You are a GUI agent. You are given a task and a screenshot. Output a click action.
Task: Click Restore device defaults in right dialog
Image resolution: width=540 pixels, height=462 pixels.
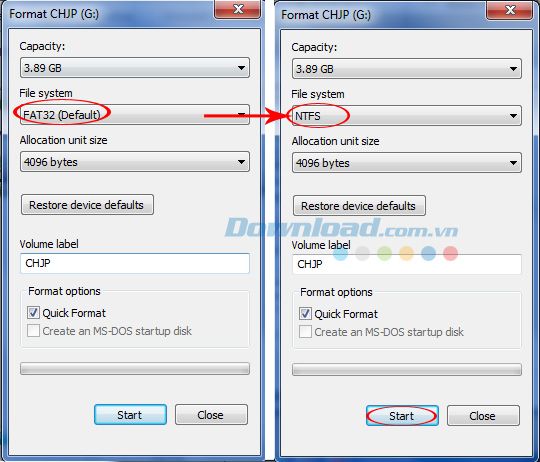(359, 206)
